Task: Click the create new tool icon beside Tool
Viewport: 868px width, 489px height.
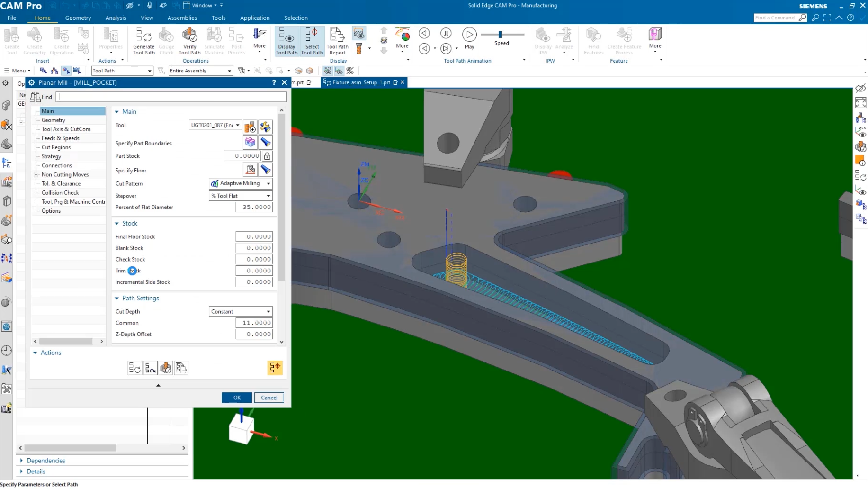Action: pos(250,126)
